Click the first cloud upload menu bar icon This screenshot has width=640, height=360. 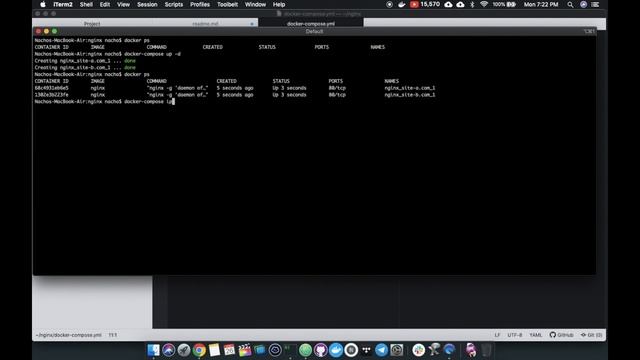point(448,4)
